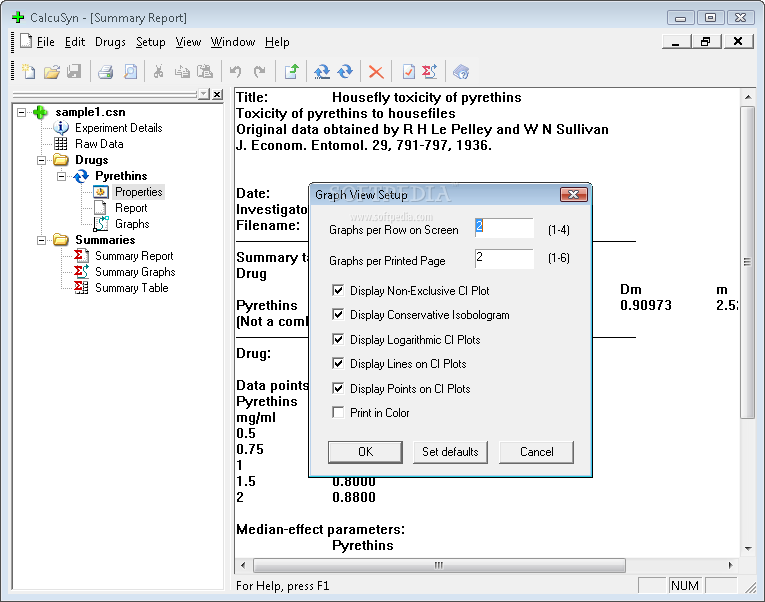Click the scroll right arrow

730,565
